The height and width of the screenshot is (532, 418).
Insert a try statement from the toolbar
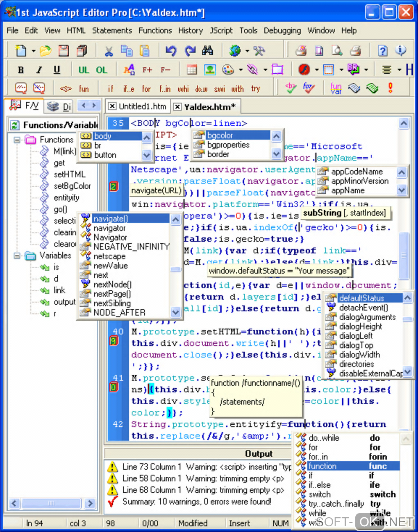[x=255, y=88]
